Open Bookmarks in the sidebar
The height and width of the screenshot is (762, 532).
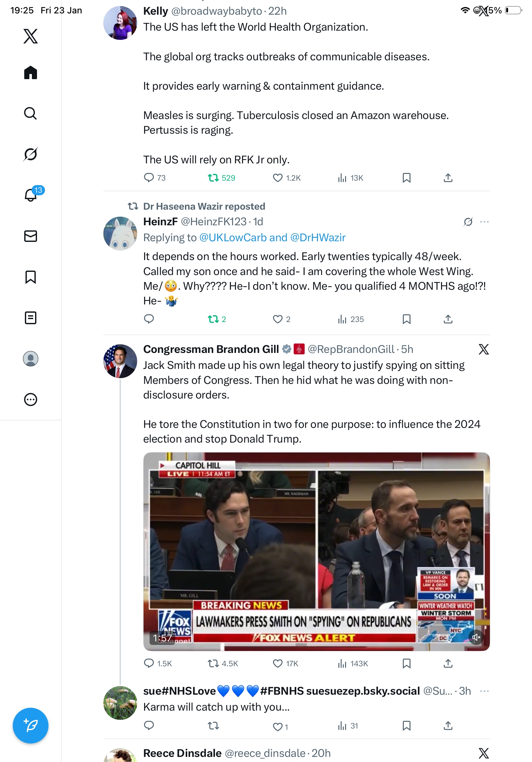31,277
